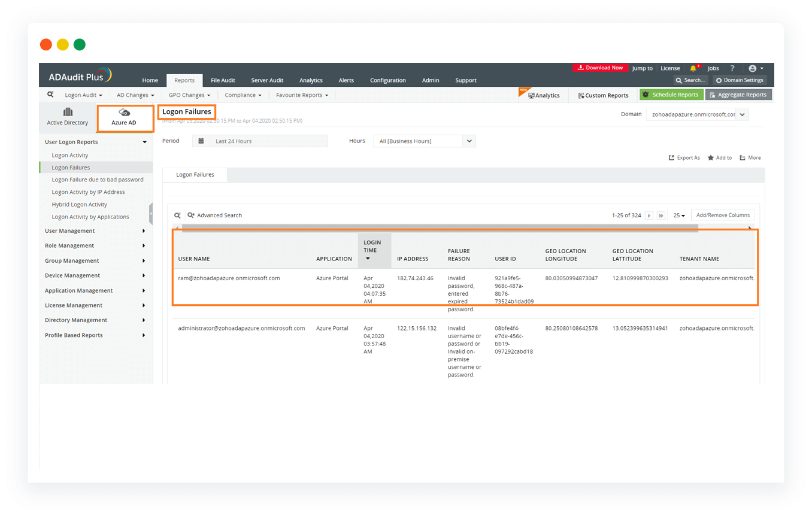Open the Logon Activity report
Viewport: 812px width, 516px height.
click(70, 156)
